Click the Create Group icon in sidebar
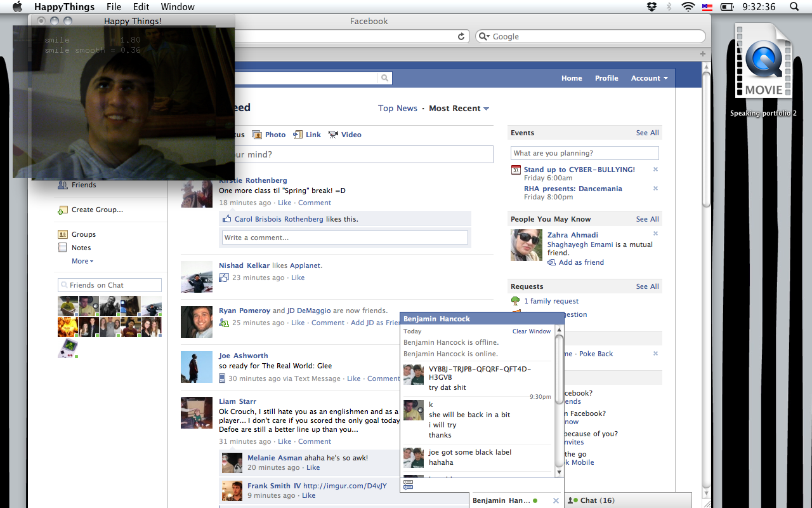Viewport: 812px width, 508px height. 62,210
